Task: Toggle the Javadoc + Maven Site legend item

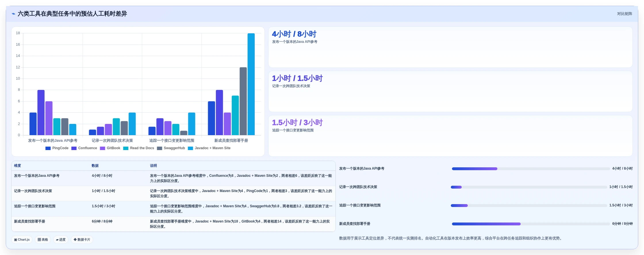Action: pos(209,148)
